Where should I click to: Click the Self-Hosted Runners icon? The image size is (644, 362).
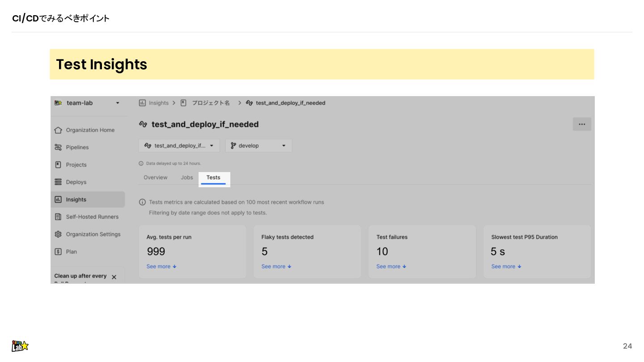click(58, 217)
